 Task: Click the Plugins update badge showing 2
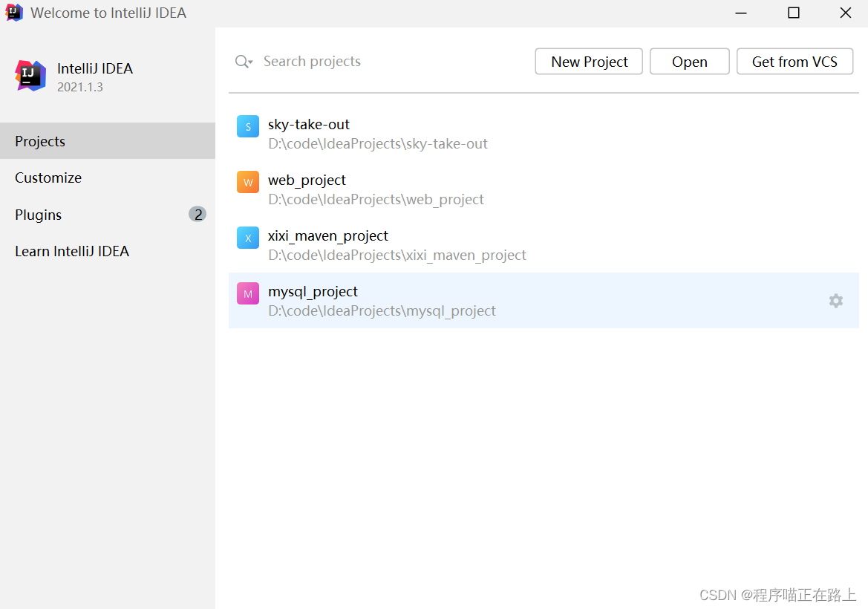198,214
